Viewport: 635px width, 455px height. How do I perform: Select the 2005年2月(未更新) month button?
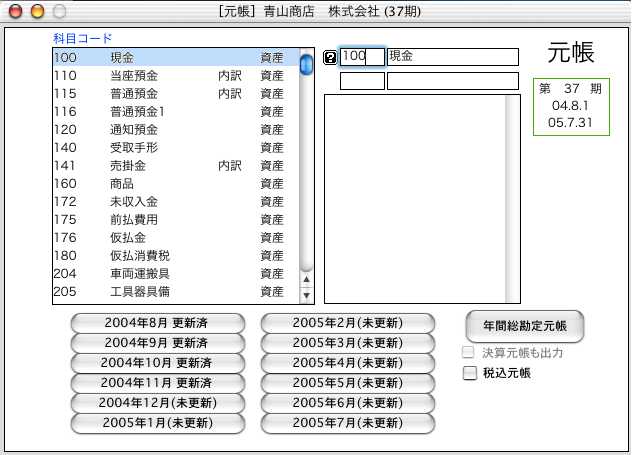(348, 322)
